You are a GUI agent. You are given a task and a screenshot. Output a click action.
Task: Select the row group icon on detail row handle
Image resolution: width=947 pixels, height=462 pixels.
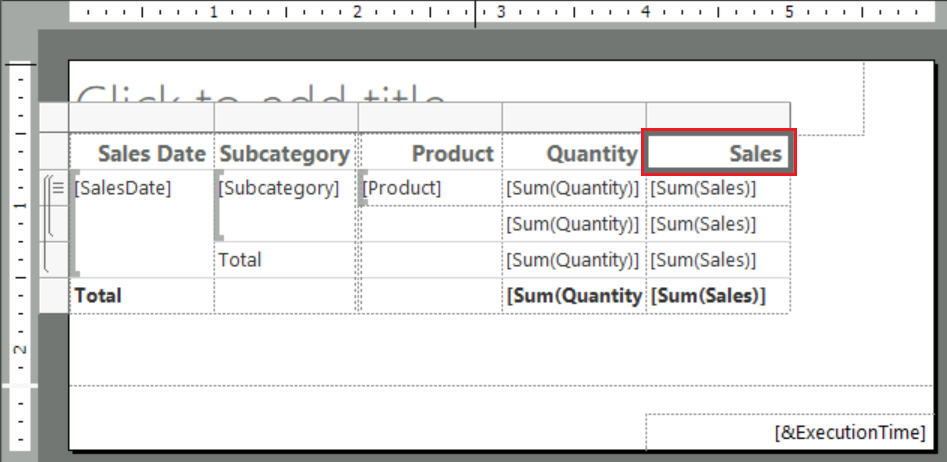click(57, 187)
